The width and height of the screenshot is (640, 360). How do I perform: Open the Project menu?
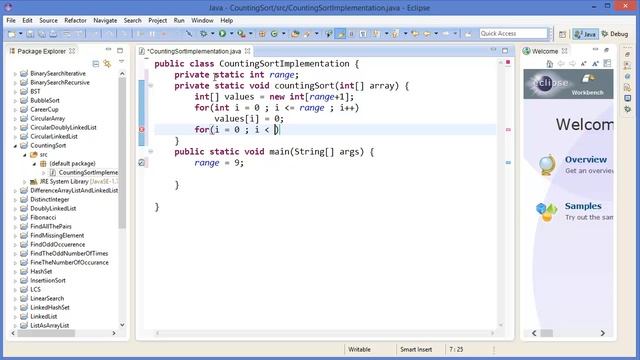[158, 20]
